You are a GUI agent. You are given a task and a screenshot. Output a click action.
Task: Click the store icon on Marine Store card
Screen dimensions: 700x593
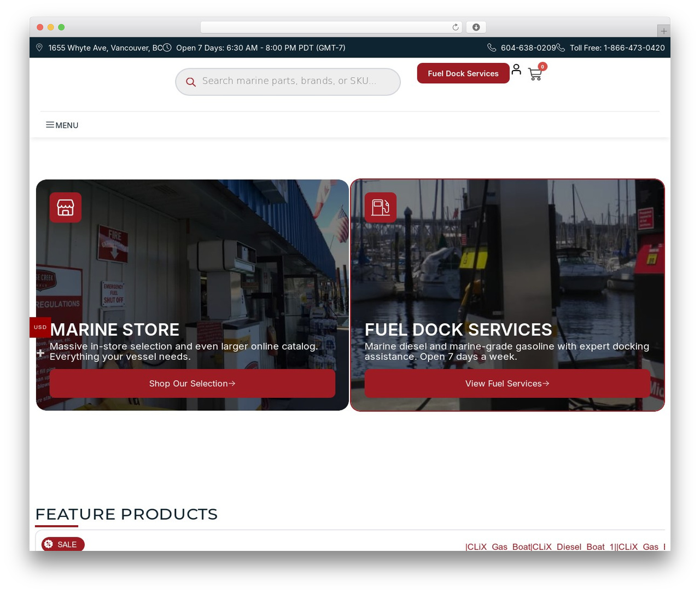(66, 207)
